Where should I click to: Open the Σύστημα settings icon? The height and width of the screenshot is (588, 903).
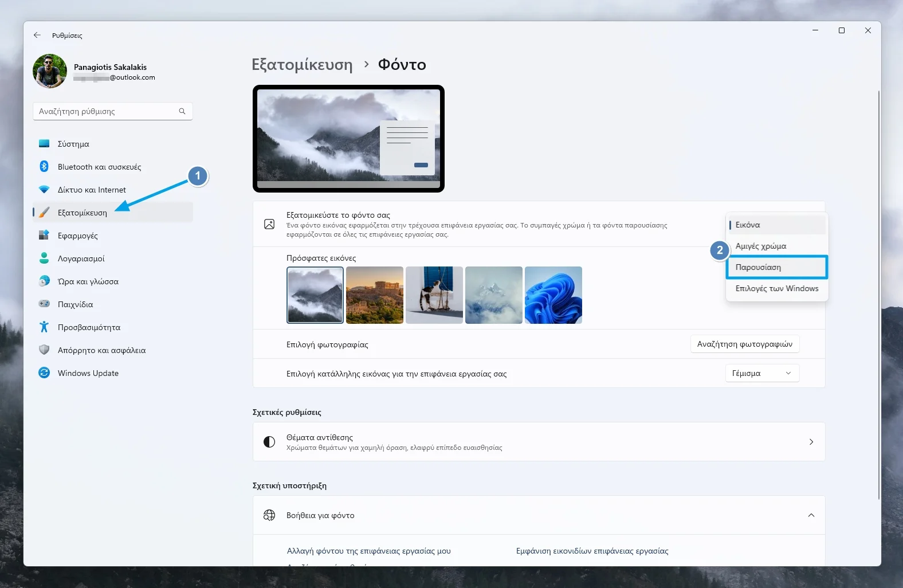click(44, 144)
